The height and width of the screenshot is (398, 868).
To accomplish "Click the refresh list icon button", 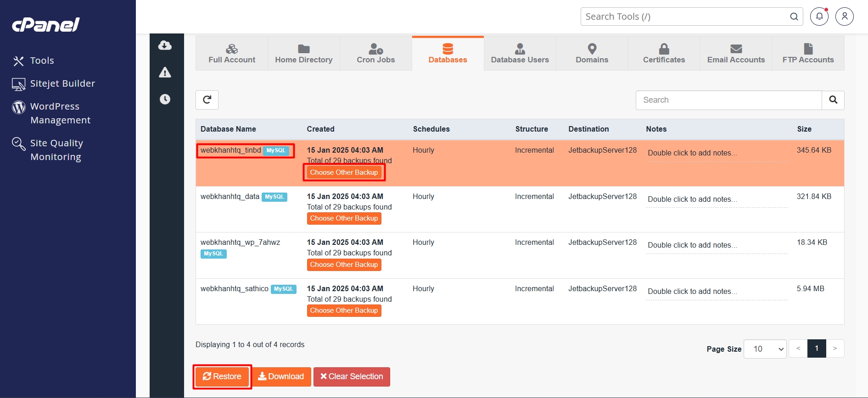I will (207, 100).
